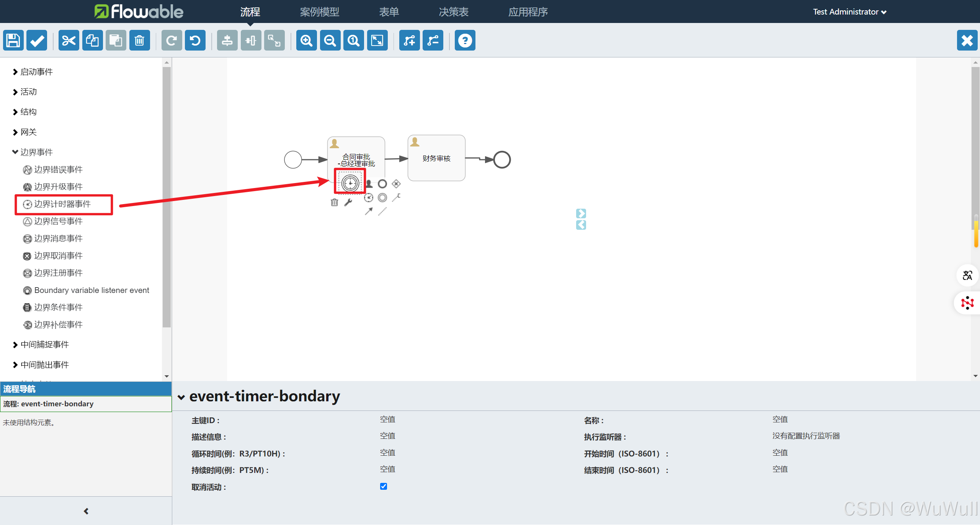
Task: Toggle the 取消活动 checkbox
Action: point(384,486)
